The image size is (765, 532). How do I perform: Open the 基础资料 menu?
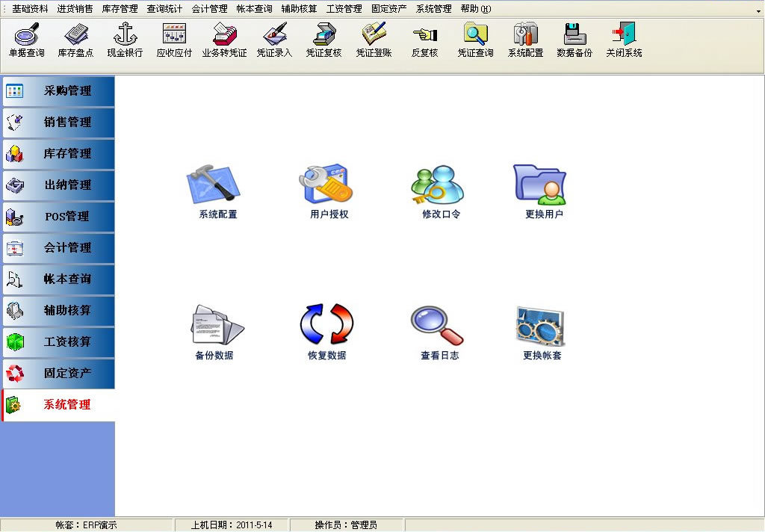click(x=30, y=9)
